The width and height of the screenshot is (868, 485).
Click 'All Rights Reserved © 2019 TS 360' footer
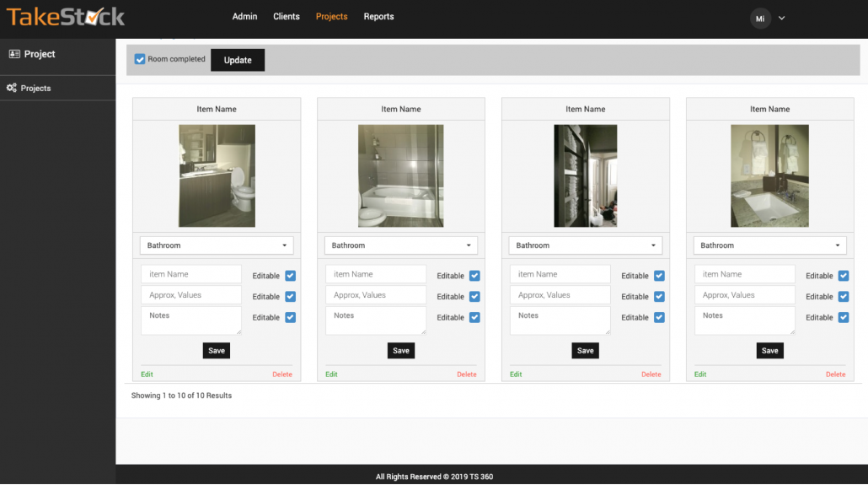tap(434, 476)
